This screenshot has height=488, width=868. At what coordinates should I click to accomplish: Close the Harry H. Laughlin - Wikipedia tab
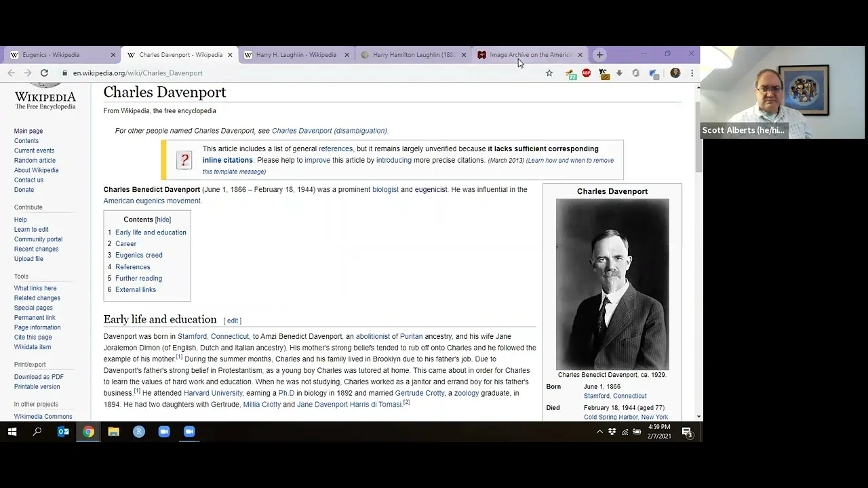347,55
